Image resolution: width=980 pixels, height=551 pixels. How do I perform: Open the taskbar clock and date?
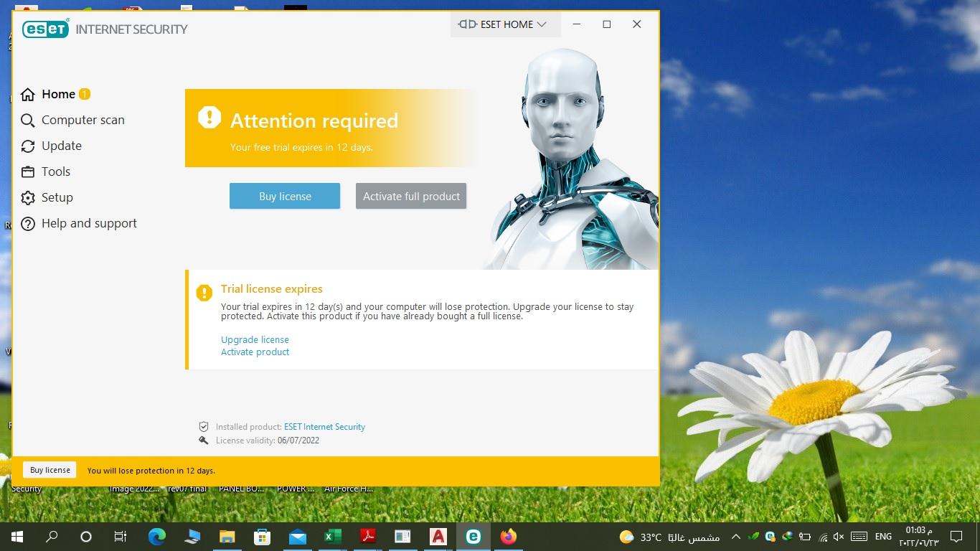919,537
